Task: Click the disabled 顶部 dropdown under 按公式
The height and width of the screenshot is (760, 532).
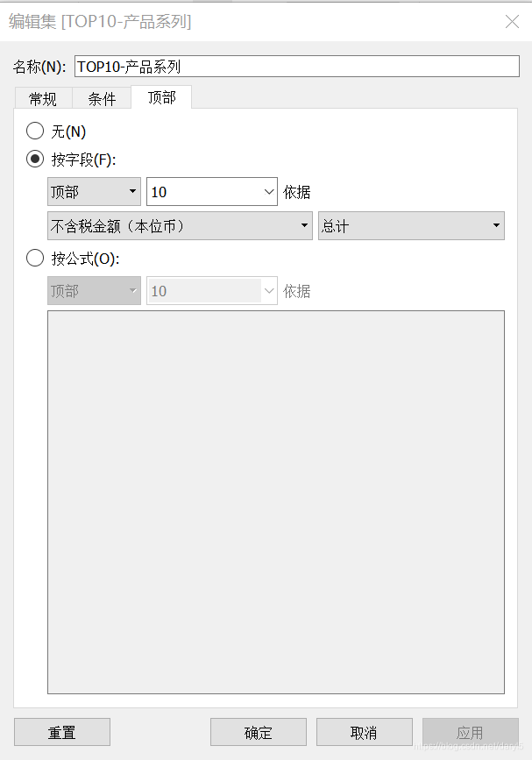Action: click(92, 290)
